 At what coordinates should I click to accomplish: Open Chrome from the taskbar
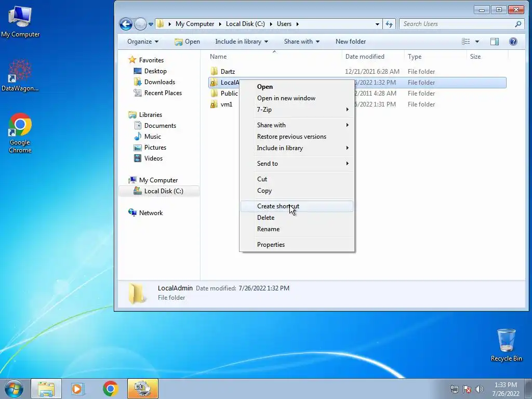(x=110, y=389)
